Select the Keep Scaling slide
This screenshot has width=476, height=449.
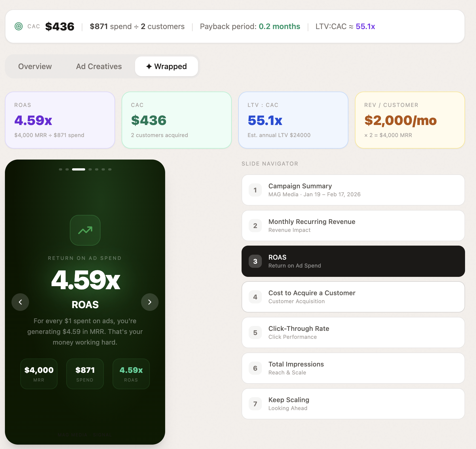pos(353,404)
